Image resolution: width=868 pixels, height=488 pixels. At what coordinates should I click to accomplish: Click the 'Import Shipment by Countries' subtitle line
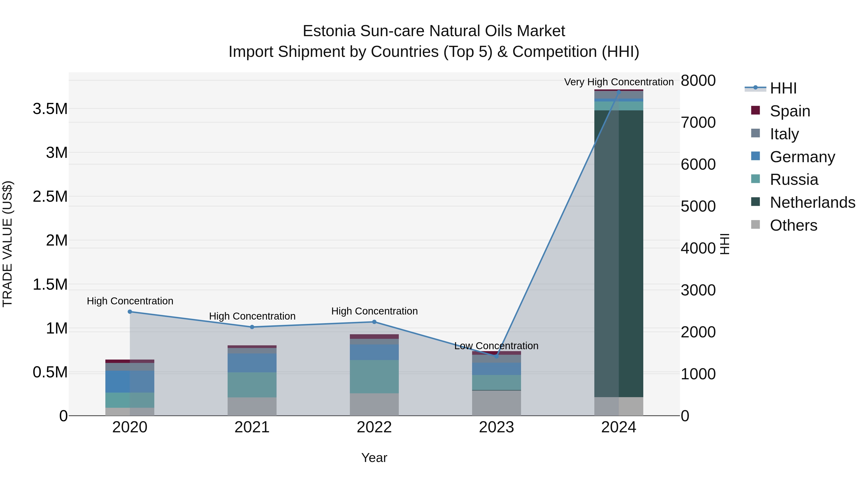coord(434,52)
